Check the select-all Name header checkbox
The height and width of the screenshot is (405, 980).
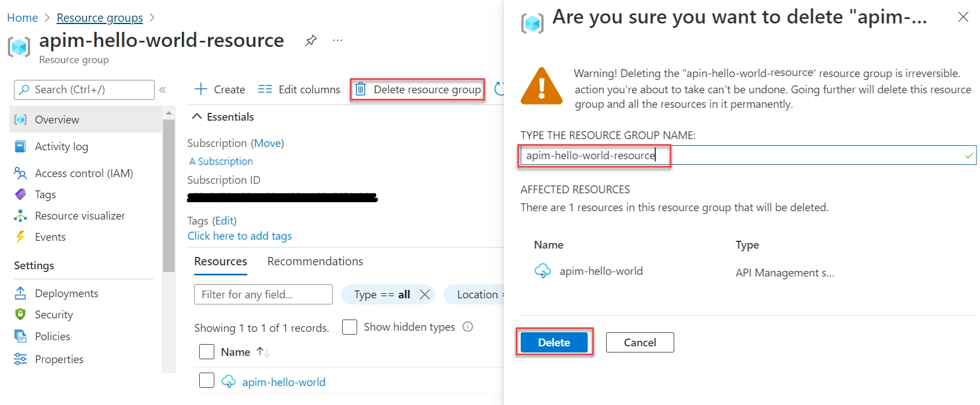tap(206, 352)
